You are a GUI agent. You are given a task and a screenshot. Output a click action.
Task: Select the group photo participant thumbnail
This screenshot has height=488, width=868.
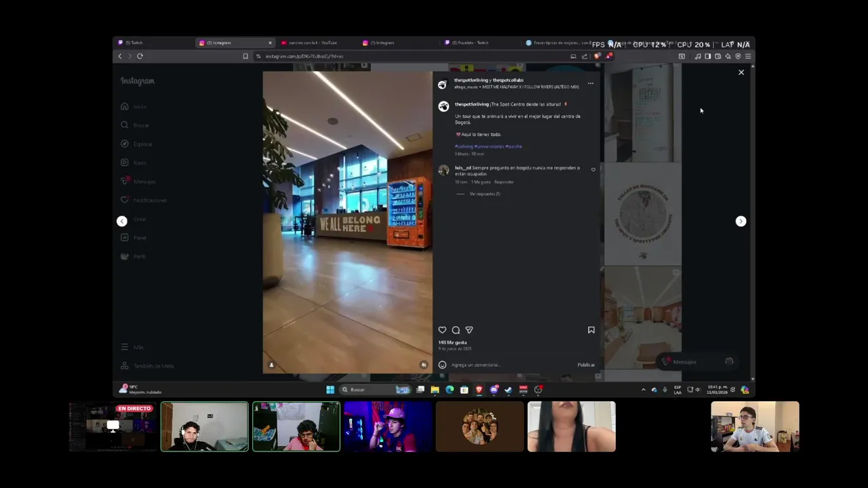point(479,426)
